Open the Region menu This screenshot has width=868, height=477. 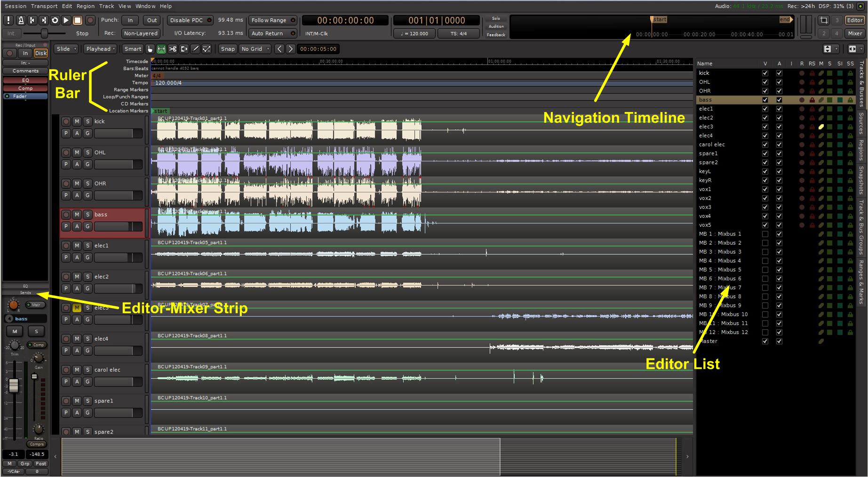coord(85,6)
